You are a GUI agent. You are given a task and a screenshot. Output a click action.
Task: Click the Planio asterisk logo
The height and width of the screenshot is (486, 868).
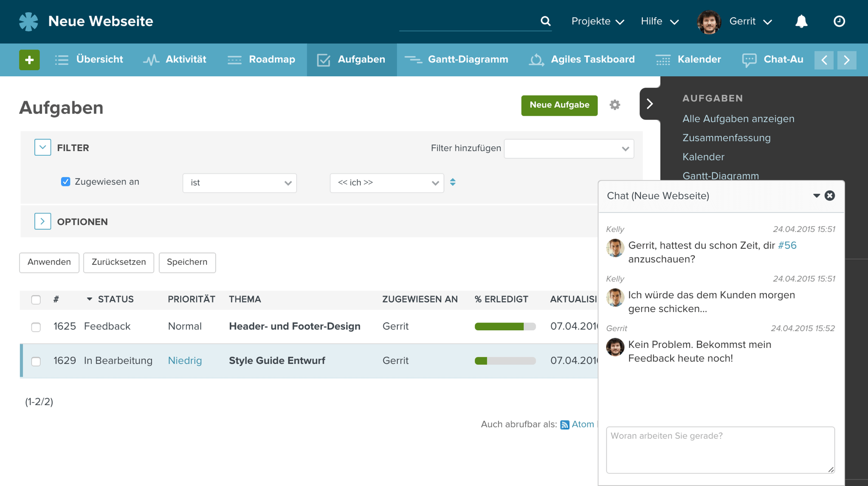[x=29, y=21]
